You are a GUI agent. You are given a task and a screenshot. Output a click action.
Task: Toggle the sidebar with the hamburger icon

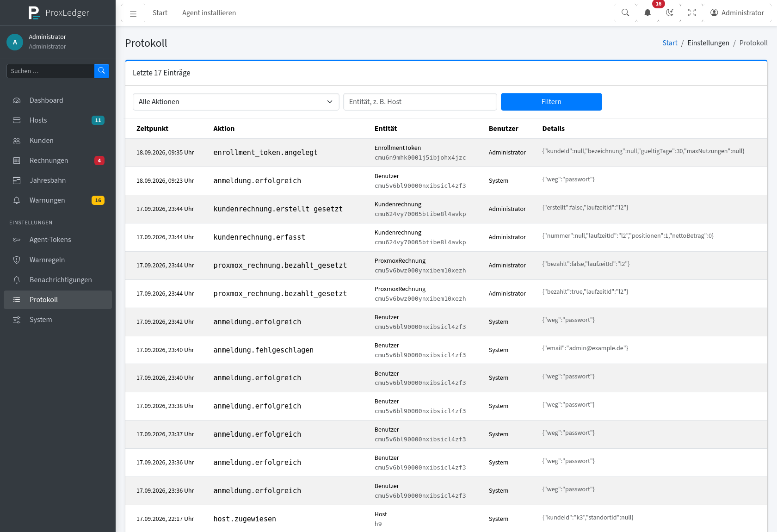[x=133, y=13]
